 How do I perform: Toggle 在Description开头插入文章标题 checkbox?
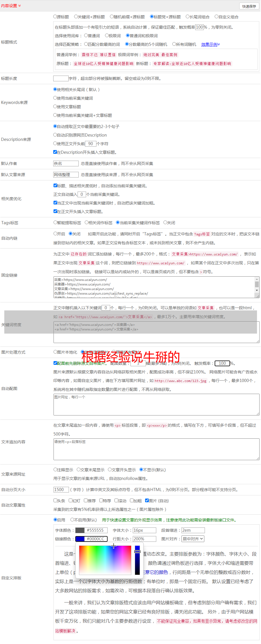[x=55, y=152]
